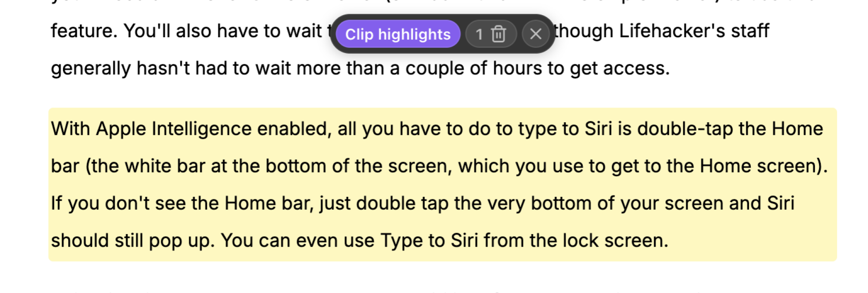Click the line starting "generally hasn't had to wait"

point(360,68)
